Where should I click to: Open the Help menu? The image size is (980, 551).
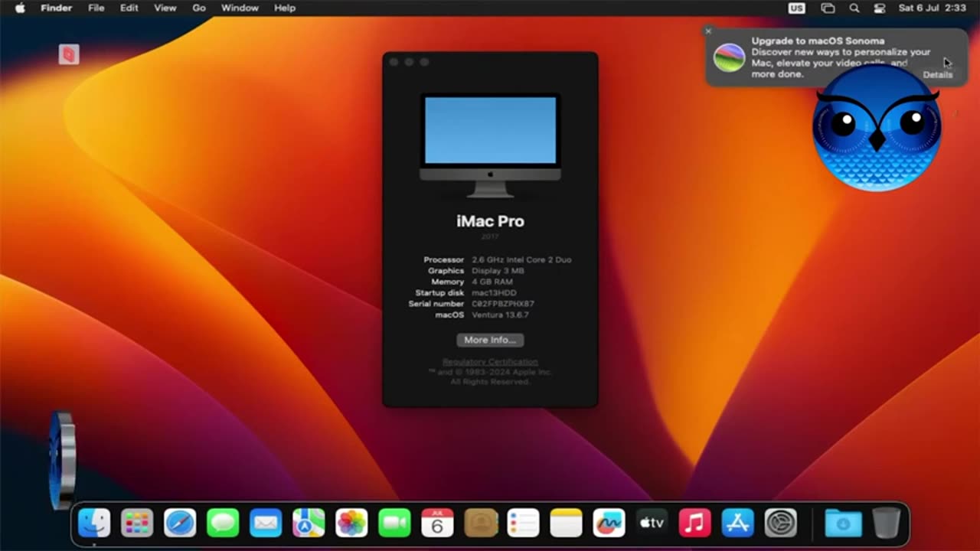coord(285,8)
